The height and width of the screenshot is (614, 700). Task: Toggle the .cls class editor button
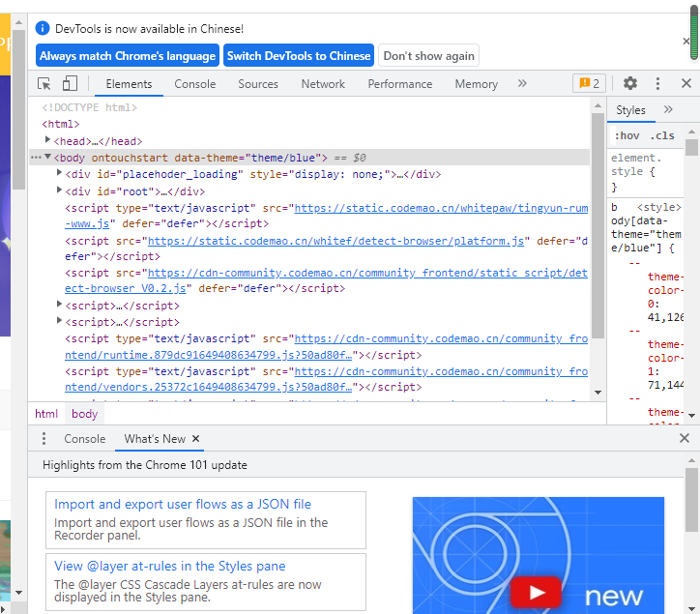(x=662, y=135)
